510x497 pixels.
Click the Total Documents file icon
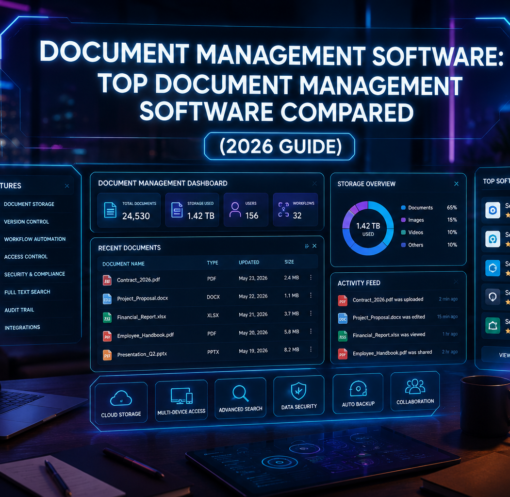[110, 210]
